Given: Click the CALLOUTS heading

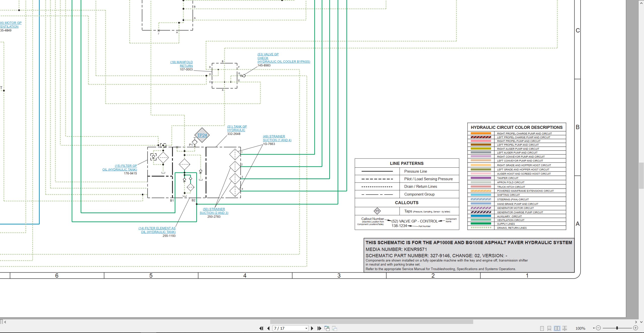Looking at the screenshot, I should [407, 203].
